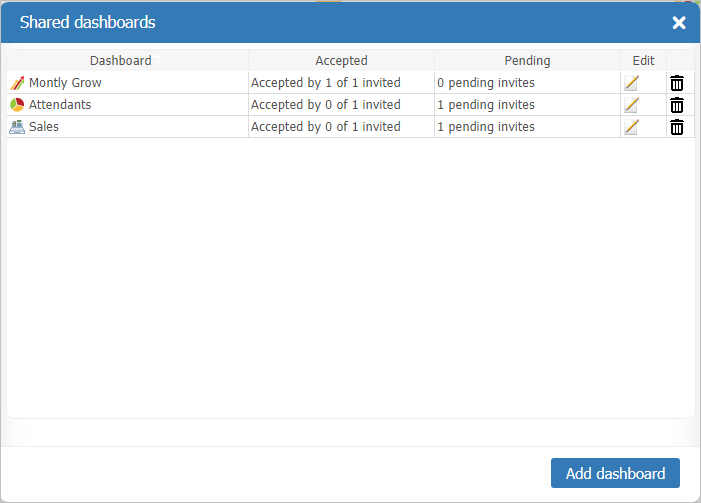Select the Attendants dashboard name
The width and height of the screenshot is (701, 503).
[60, 105]
